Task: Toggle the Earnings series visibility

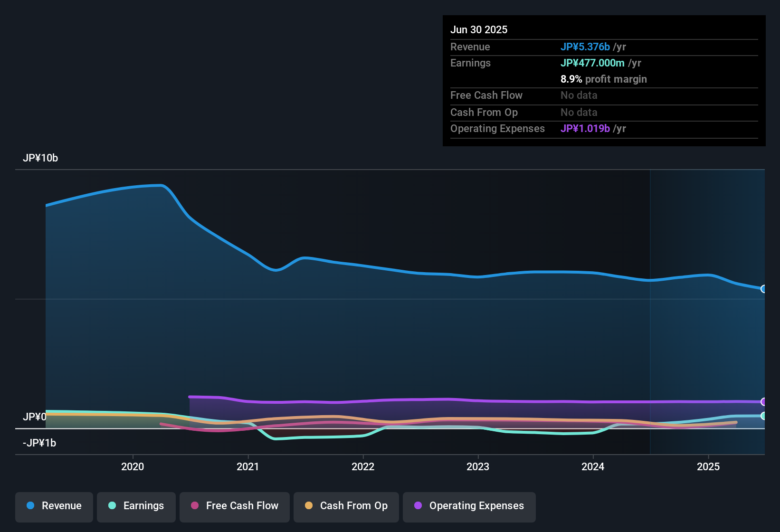Action: [x=136, y=506]
